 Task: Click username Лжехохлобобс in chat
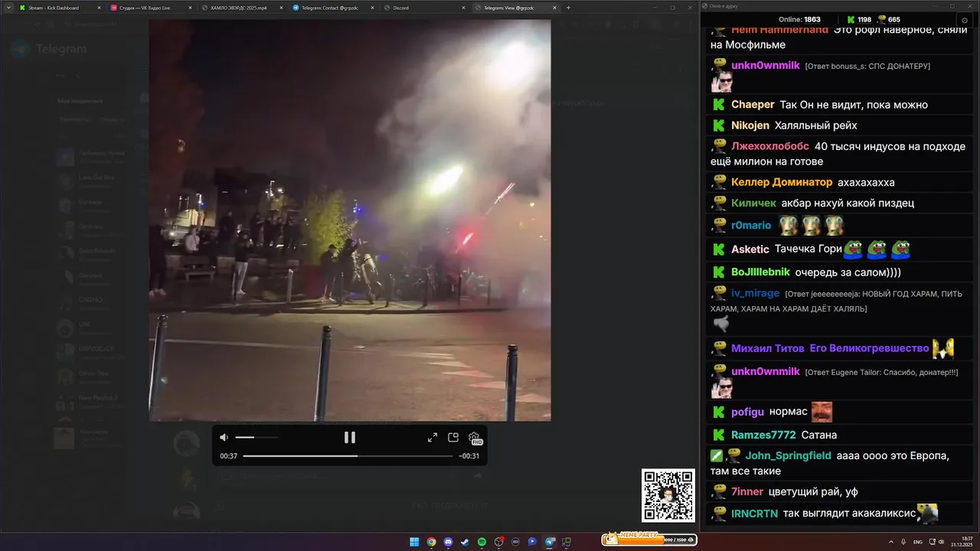click(769, 146)
